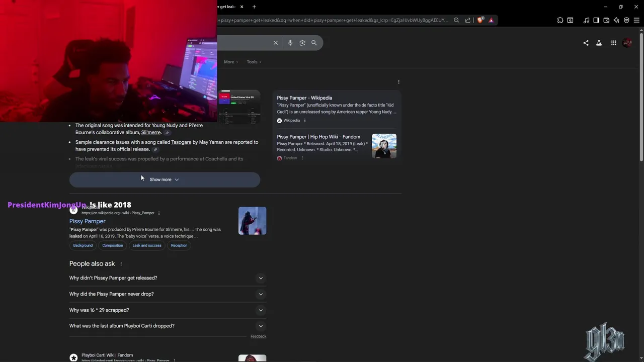Open three-dot menu for Wikipedia result
Screen dimensions: 644x362
pyautogui.click(x=159, y=213)
